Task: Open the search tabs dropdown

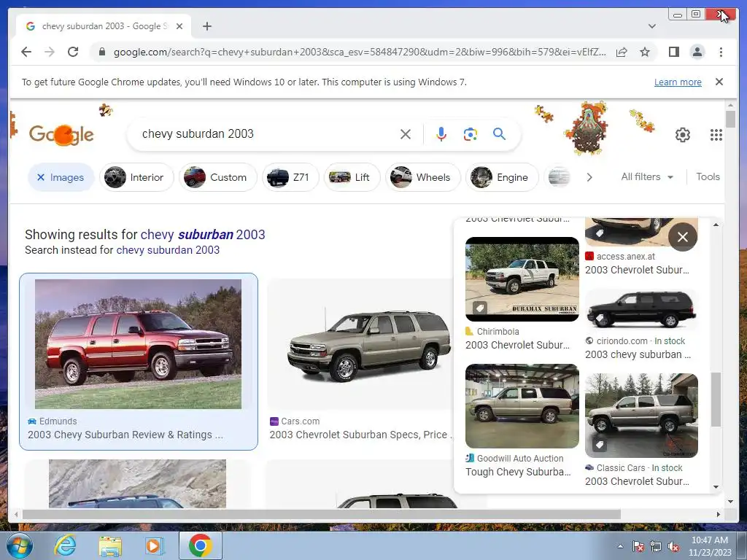Action: coord(652,26)
